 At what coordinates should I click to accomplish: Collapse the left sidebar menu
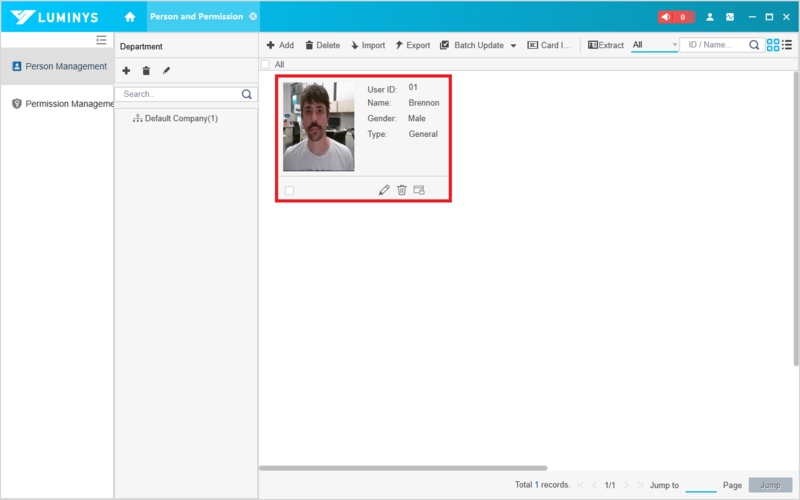(x=102, y=40)
